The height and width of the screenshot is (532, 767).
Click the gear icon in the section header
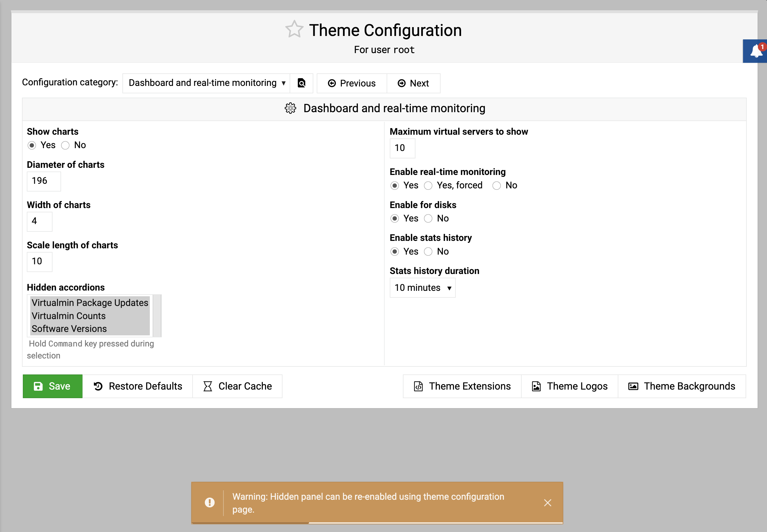pos(290,108)
